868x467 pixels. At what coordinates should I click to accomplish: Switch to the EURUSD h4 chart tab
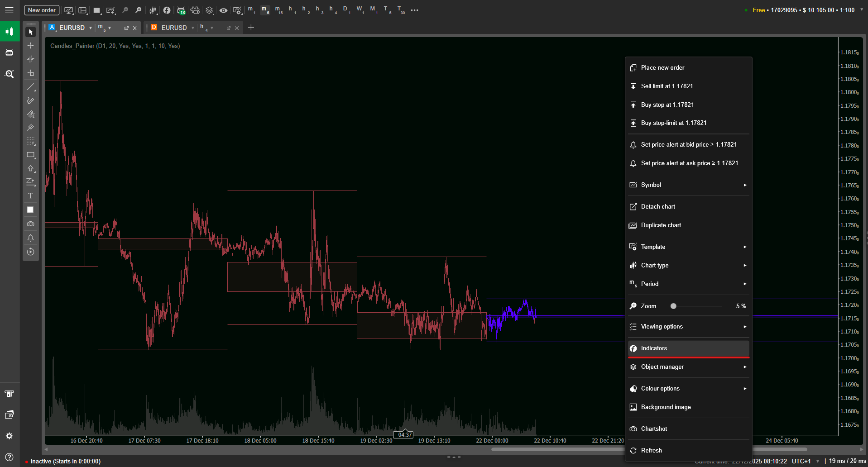(x=174, y=28)
